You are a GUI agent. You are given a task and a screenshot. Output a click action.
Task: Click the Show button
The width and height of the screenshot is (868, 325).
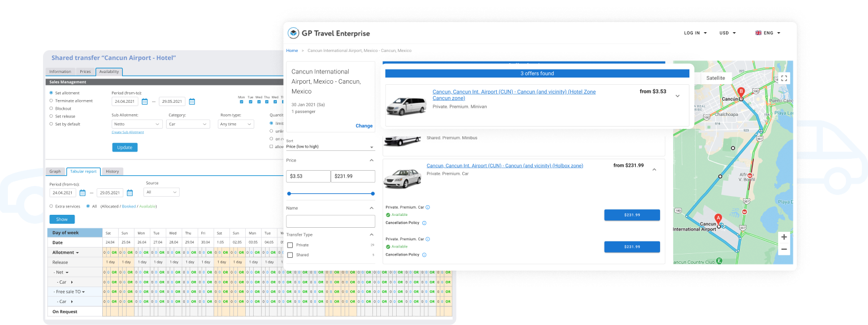tap(62, 219)
